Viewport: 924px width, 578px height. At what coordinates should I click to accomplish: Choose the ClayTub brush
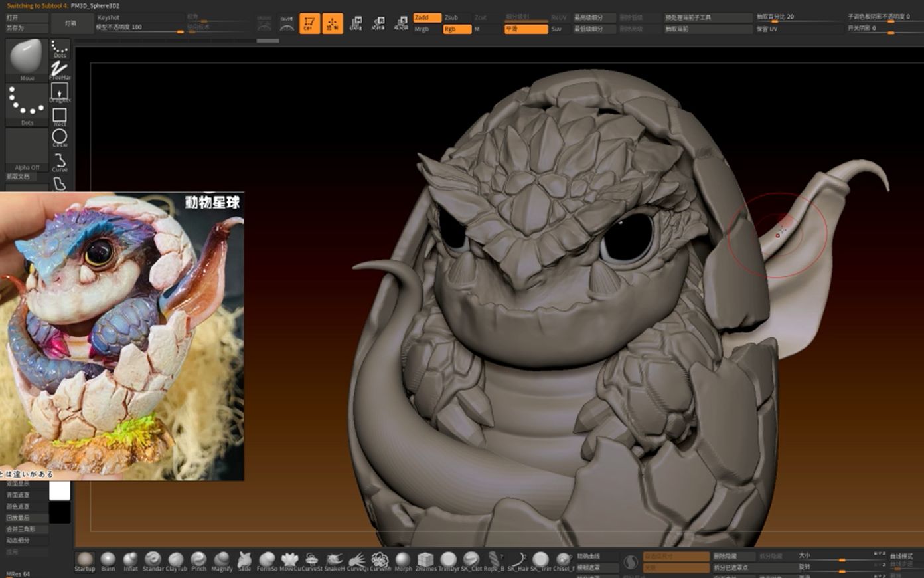(x=176, y=560)
